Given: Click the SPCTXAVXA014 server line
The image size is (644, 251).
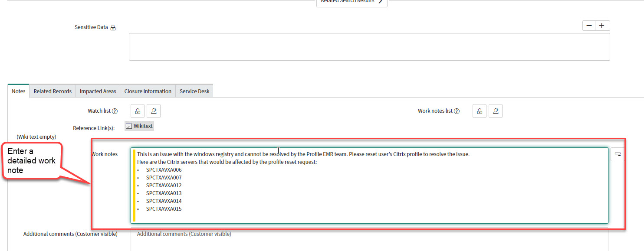Looking at the screenshot, I should point(164,201).
